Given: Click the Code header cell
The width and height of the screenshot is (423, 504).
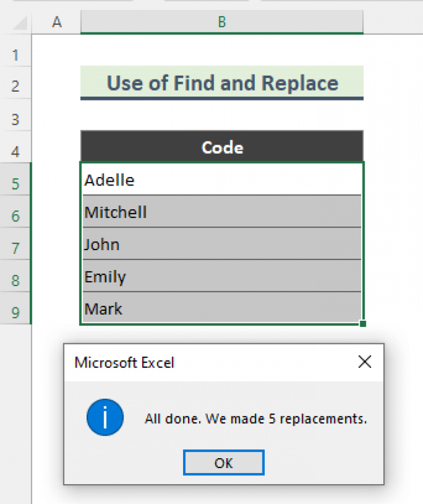Looking at the screenshot, I should (x=222, y=147).
